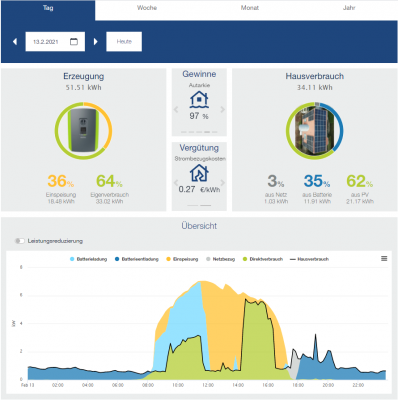Open chart hamburger menu
Viewport: 398px width, 400px height.
(x=384, y=259)
